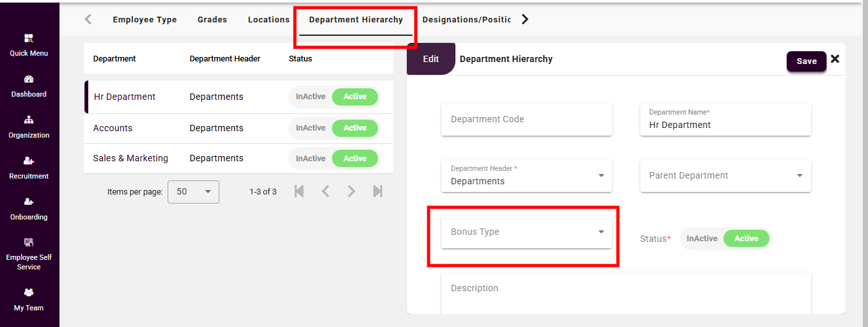Screen dimensions: 868x327
Task: Open the Organization sidebar icon
Action: (29, 120)
